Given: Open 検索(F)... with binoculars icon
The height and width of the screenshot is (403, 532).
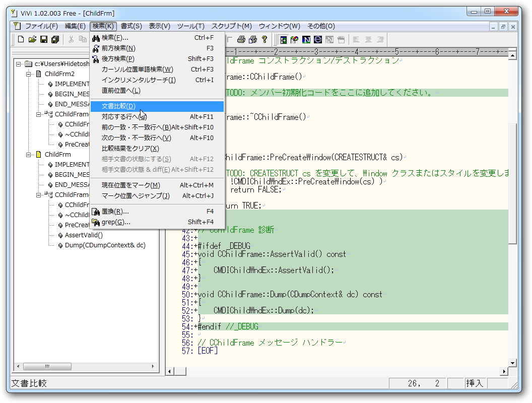Looking at the screenshot, I should [x=157, y=38].
